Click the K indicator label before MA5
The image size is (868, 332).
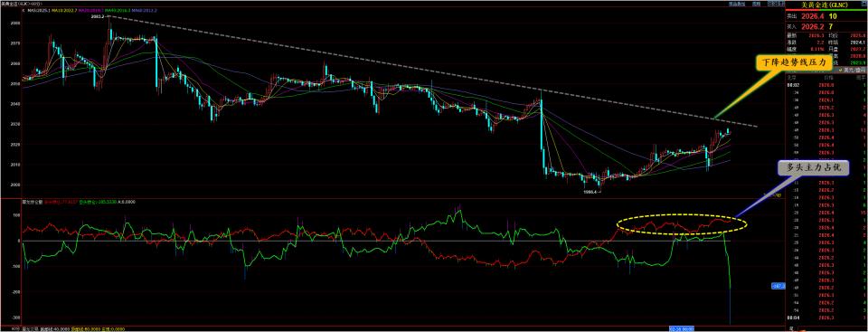click(24, 10)
